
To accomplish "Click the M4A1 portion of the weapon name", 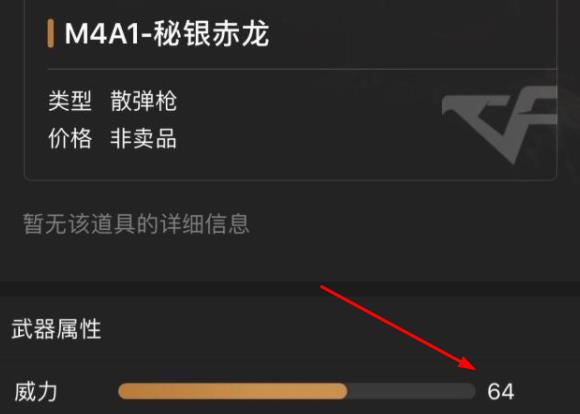I will click(x=101, y=34).
